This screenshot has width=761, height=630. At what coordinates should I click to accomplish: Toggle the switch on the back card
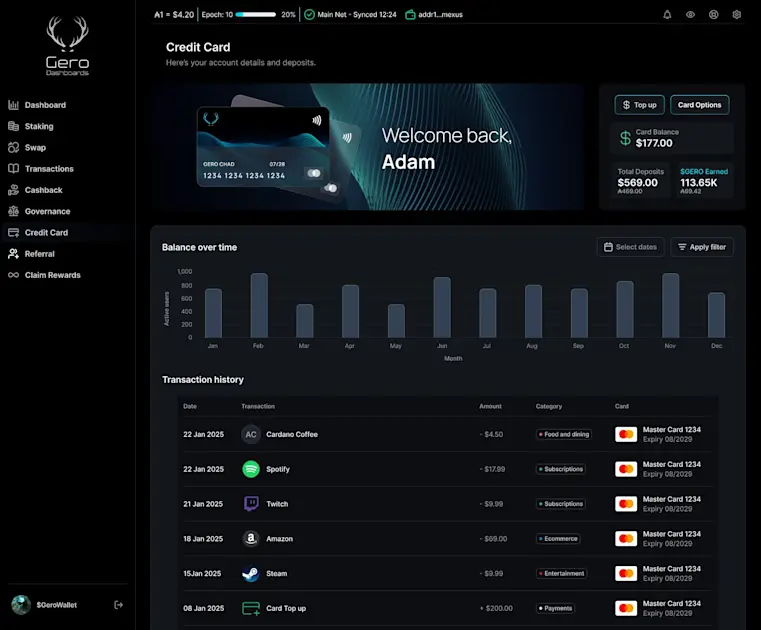(331, 188)
